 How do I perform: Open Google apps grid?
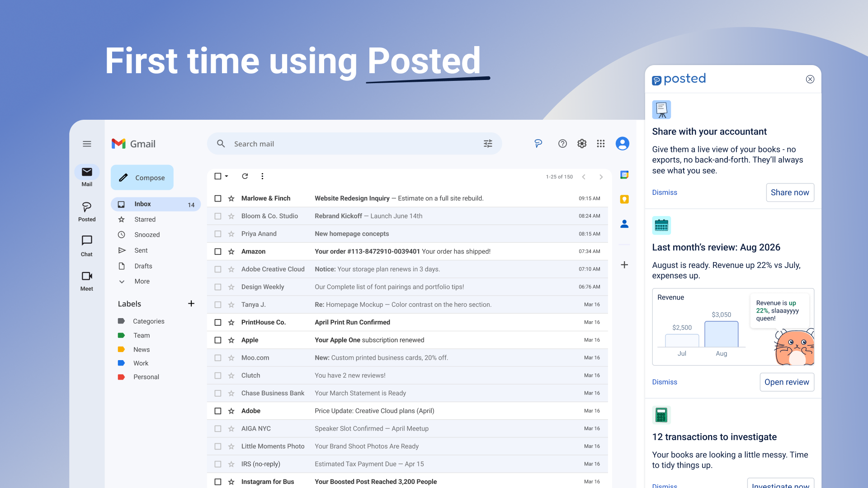point(600,144)
